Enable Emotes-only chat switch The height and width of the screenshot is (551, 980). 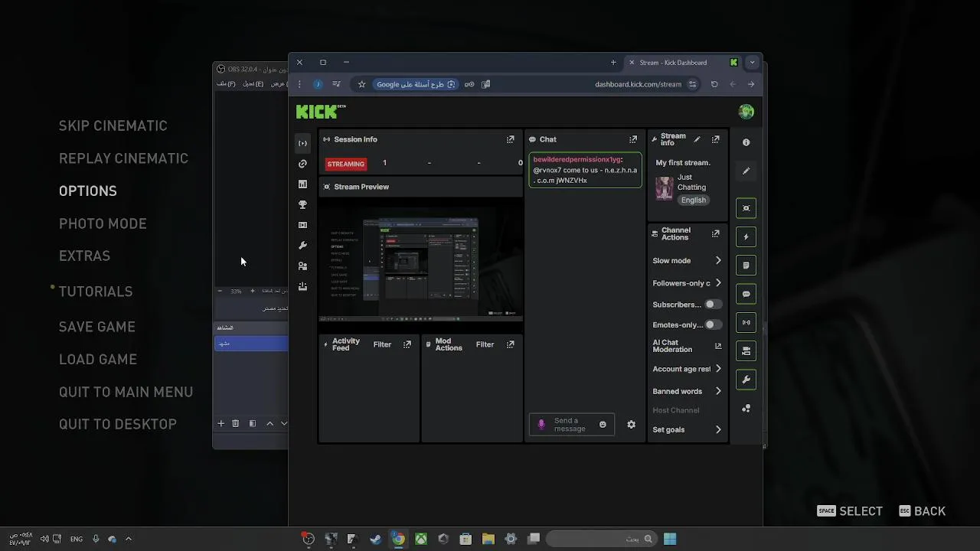click(x=713, y=324)
